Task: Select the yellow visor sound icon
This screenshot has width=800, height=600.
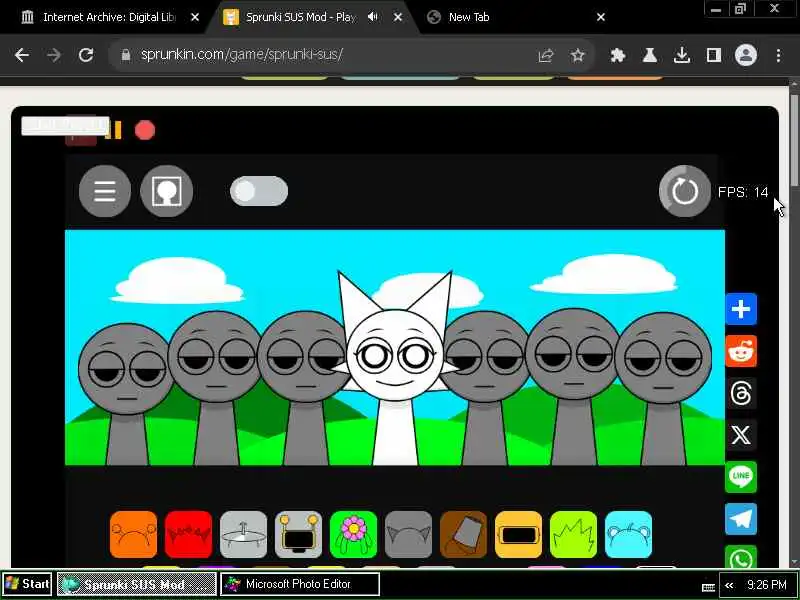Action: click(518, 534)
